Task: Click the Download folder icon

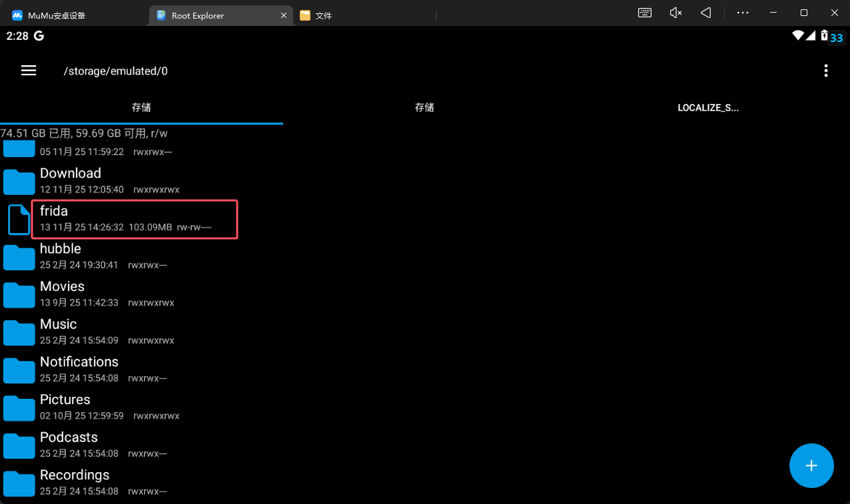Action: point(19,181)
